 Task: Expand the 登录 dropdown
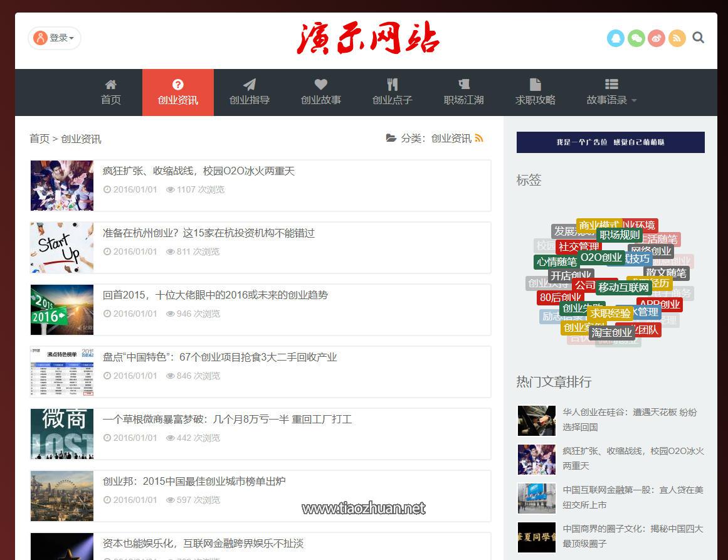tap(55, 38)
